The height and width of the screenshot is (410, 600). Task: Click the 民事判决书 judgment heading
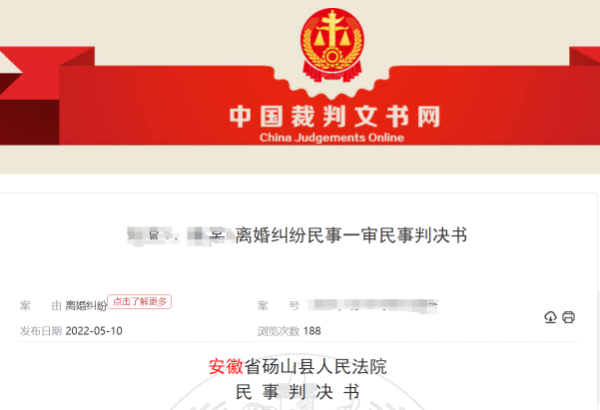coord(298,392)
